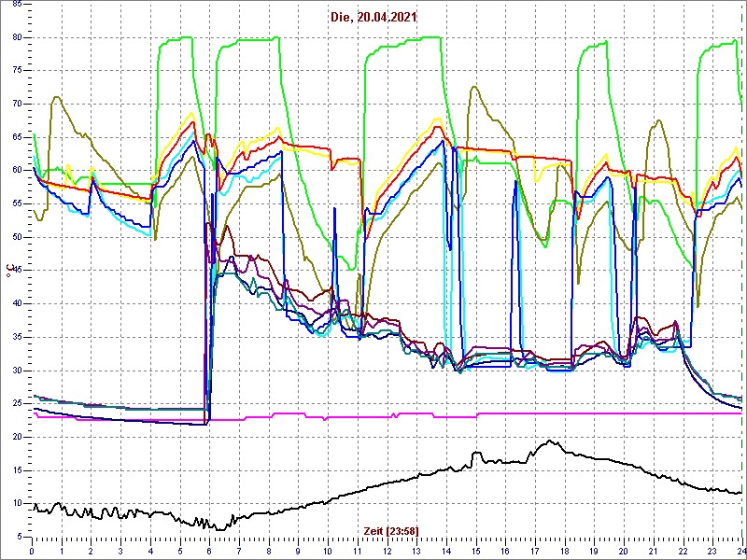Select the 30 value on temperature axis
This screenshot has width=747, height=560.
point(17,371)
